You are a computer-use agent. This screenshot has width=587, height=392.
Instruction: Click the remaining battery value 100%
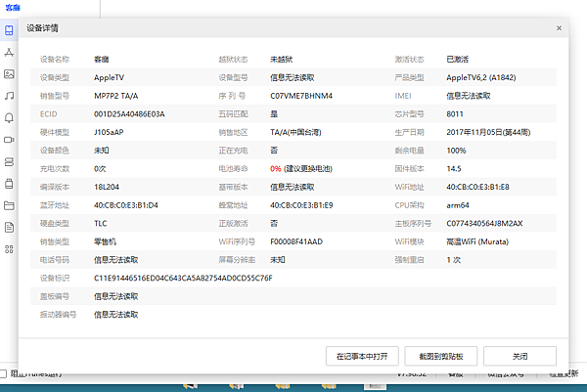456,151
